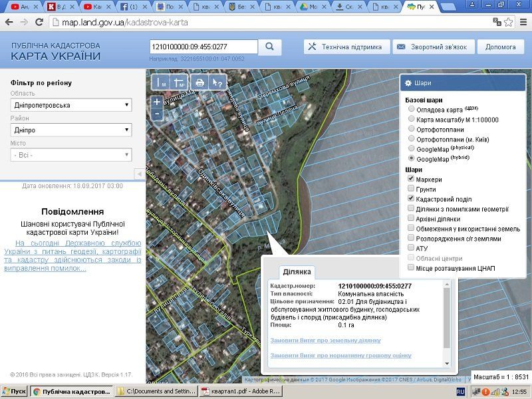The height and width of the screenshot is (399, 532).
Task: Select Ортофотоплани base layer radio button
Action: 412,129
